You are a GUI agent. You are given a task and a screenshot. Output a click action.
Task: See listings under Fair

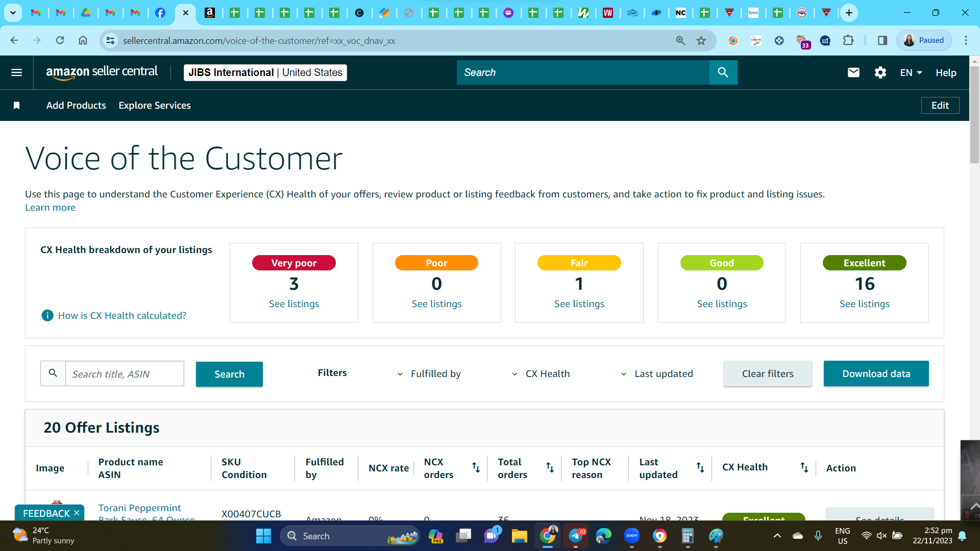pos(579,304)
